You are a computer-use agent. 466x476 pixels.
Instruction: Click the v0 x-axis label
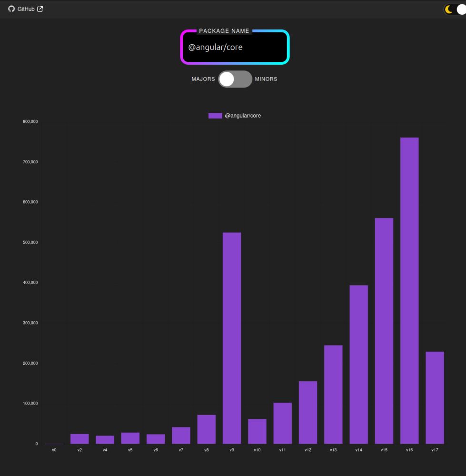pyautogui.click(x=54, y=450)
